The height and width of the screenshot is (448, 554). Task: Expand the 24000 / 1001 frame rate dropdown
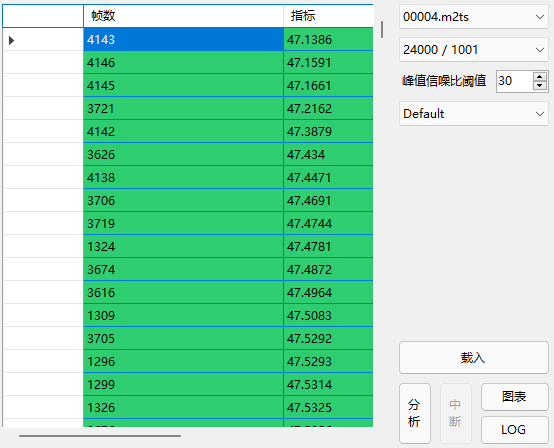pos(473,50)
